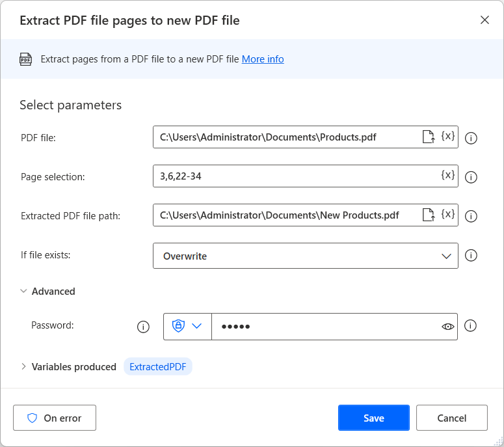
Task: Insert variable in PDF file field
Action: click(x=448, y=136)
